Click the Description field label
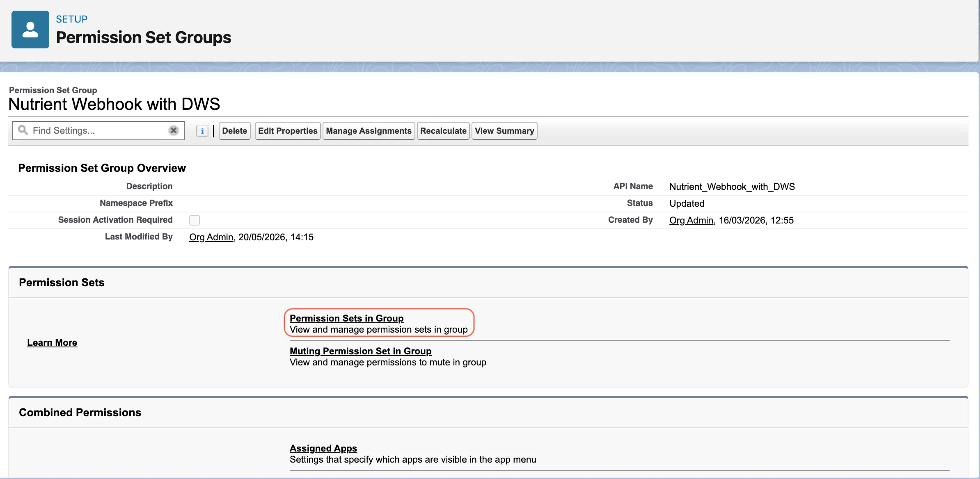Viewport: 980px width, 479px height. (x=149, y=186)
